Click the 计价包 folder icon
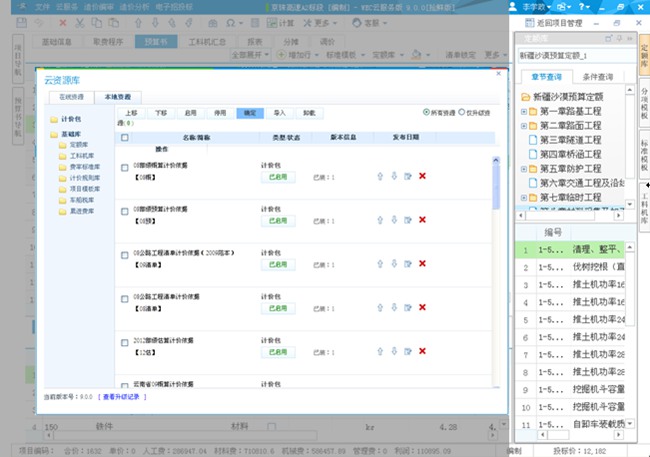 (x=53, y=120)
